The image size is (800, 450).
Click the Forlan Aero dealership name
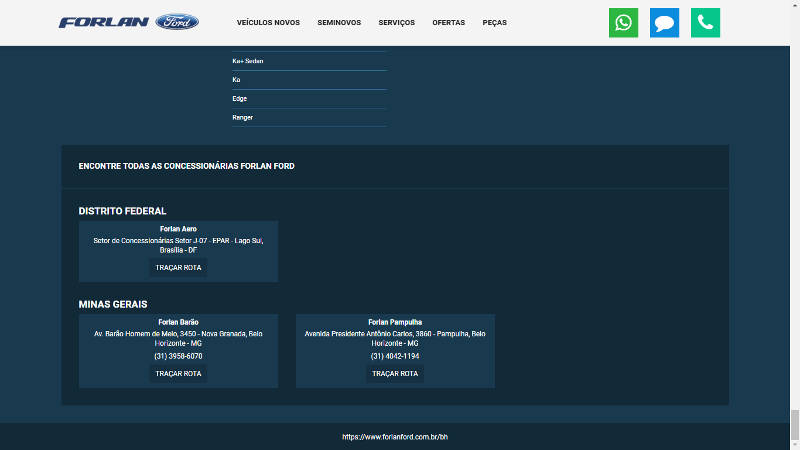pyautogui.click(x=178, y=229)
